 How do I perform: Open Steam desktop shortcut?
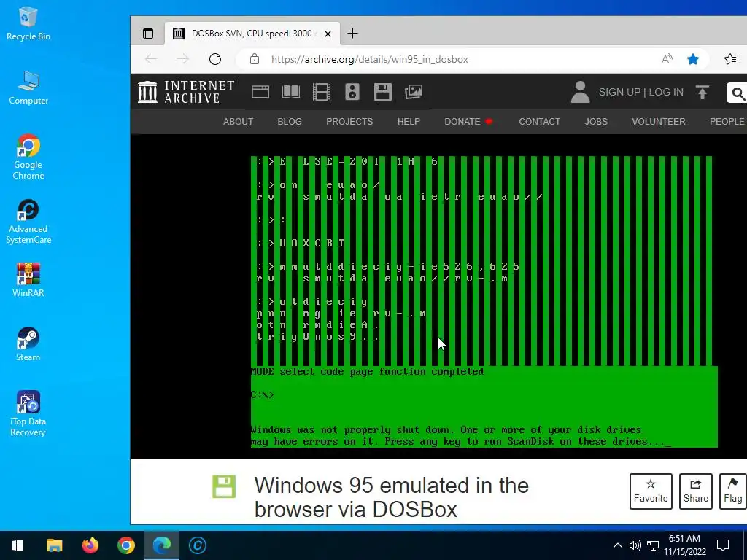[28, 344]
